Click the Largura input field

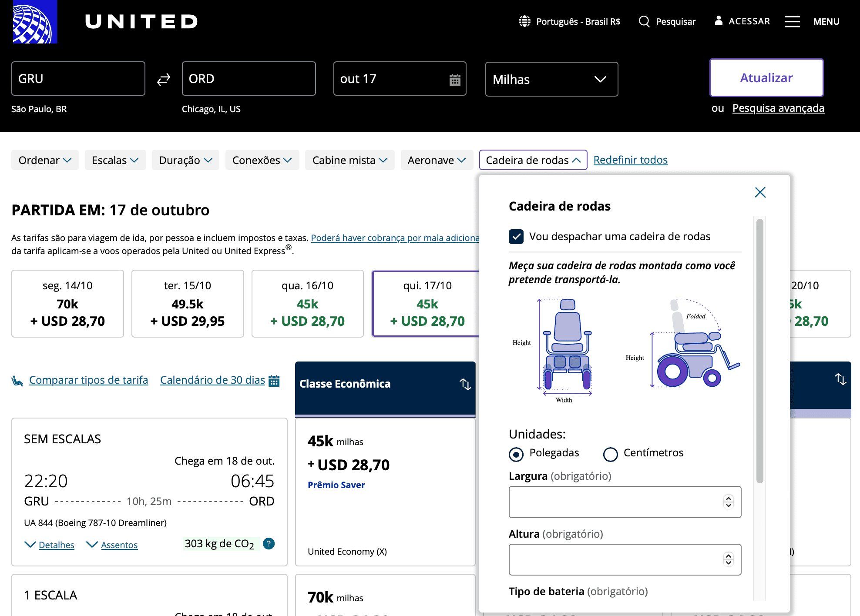[625, 502]
